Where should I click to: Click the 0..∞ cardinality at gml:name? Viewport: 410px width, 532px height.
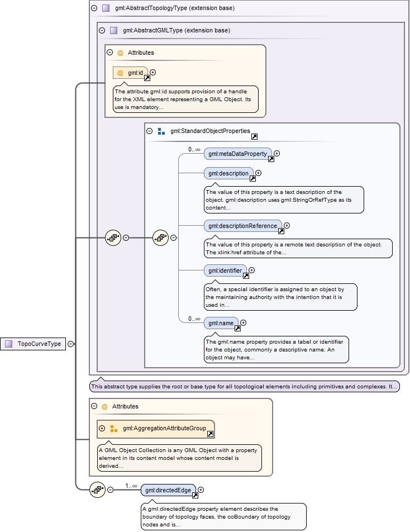coord(194,319)
